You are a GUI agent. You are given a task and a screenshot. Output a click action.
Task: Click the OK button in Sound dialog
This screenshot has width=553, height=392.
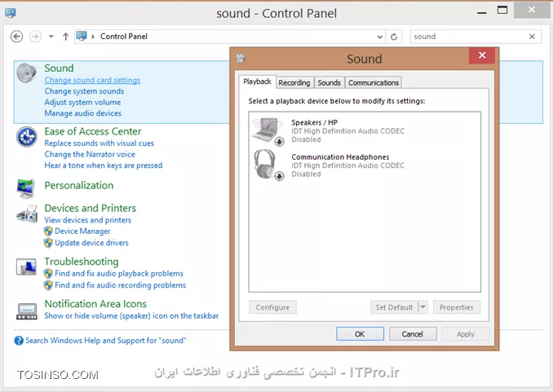360,334
